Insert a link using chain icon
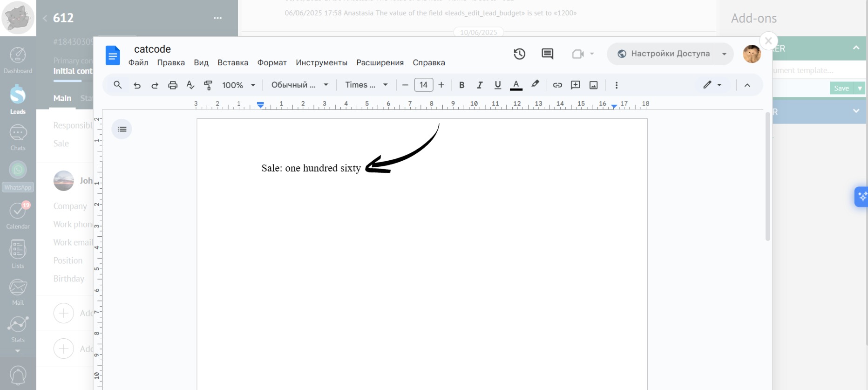 557,85
